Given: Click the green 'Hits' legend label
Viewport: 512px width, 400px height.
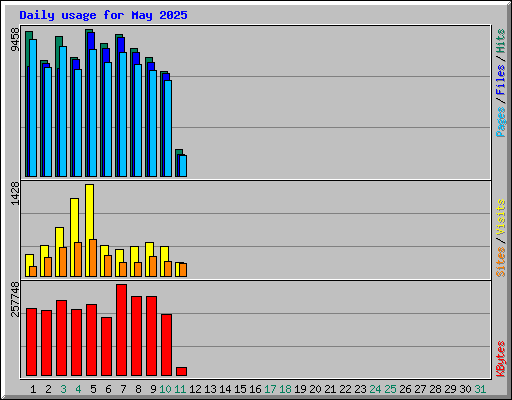Looking at the screenshot, I should pos(501,41).
